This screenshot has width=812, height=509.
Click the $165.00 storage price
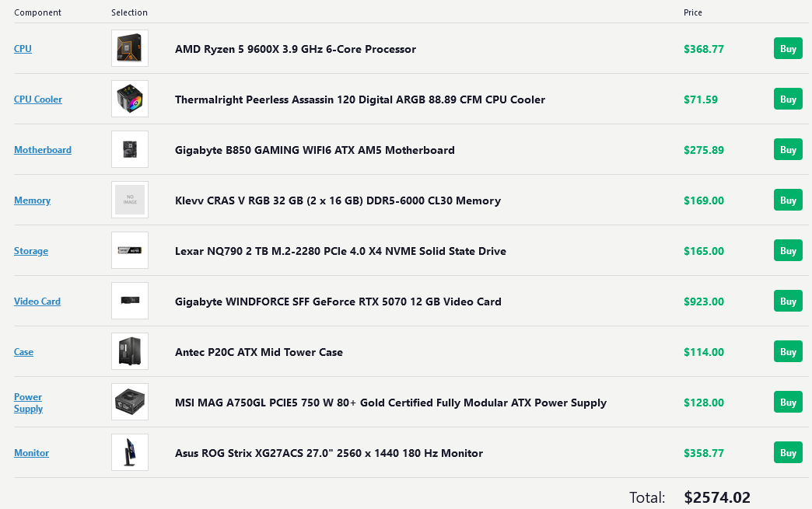point(703,251)
